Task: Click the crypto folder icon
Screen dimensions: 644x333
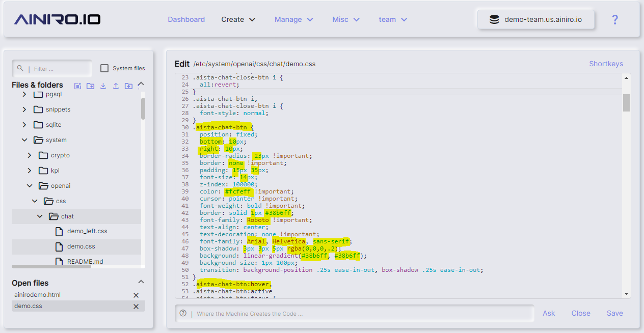Action: click(x=43, y=155)
